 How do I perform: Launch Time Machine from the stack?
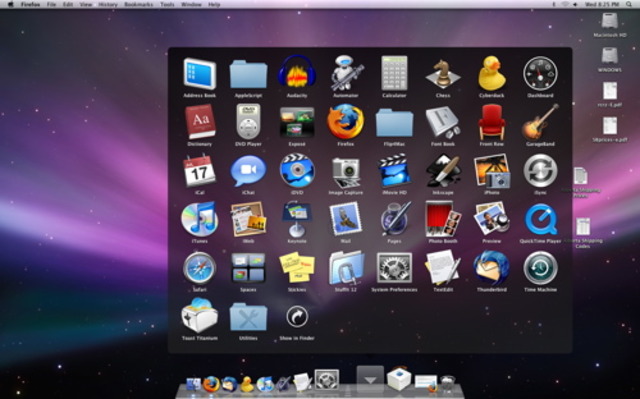click(x=540, y=268)
